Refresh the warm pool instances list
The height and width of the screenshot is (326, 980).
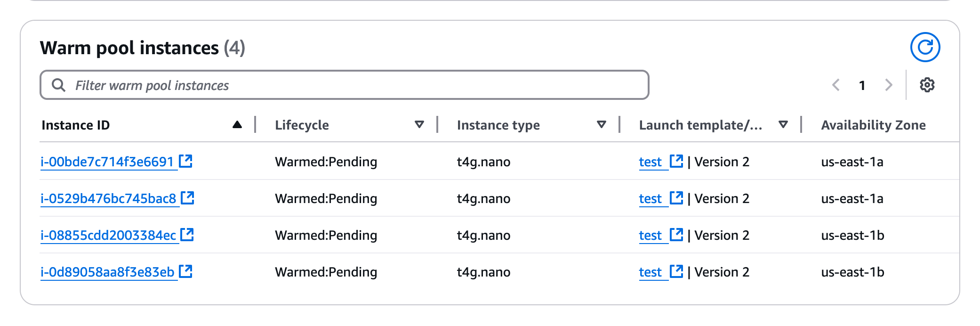tap(924, 47)
